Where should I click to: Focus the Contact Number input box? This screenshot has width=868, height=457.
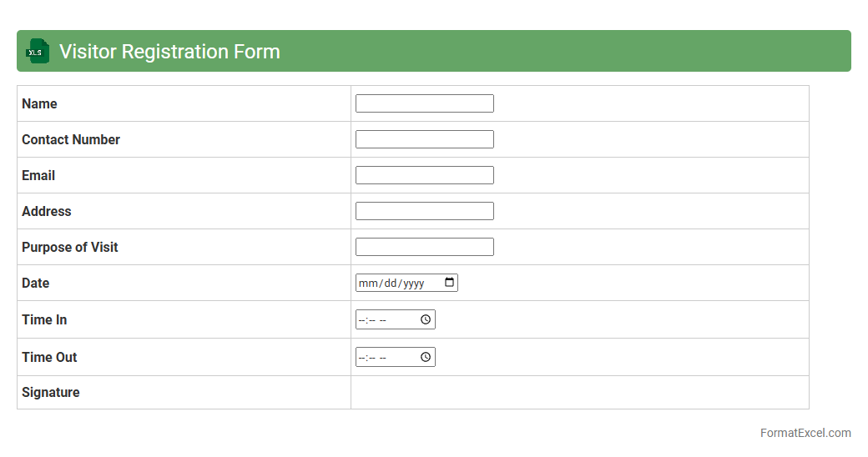click(424, 139)
